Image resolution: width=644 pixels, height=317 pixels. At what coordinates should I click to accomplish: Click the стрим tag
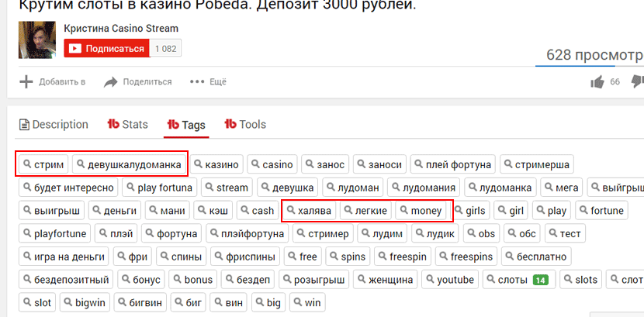pyautogui.click(x=43, y=164)
